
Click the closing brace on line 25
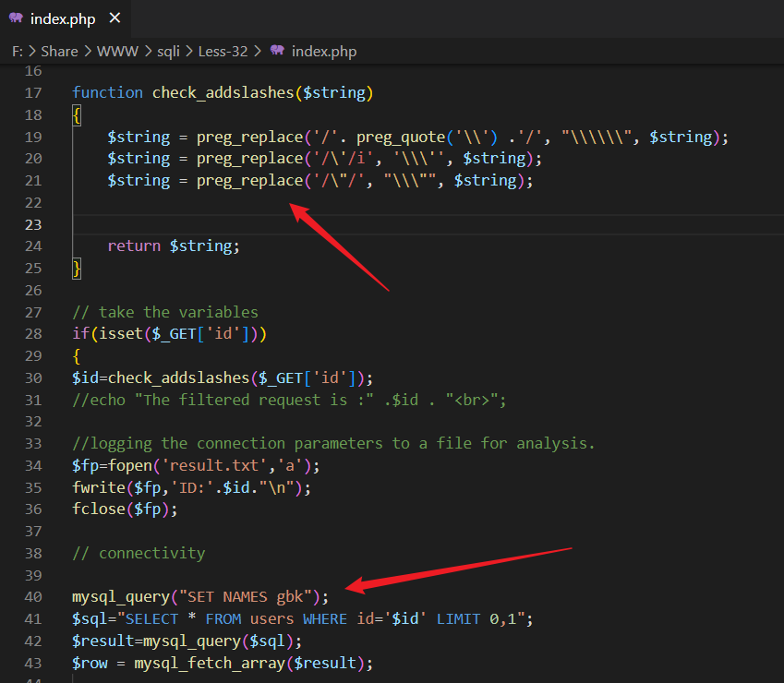pyautogui.click(x=77, y=269)
